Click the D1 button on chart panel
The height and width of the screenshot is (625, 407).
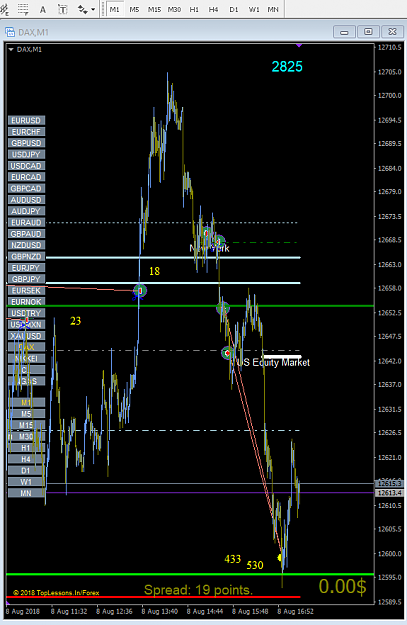pyautogui.click(x=26, y=471)
